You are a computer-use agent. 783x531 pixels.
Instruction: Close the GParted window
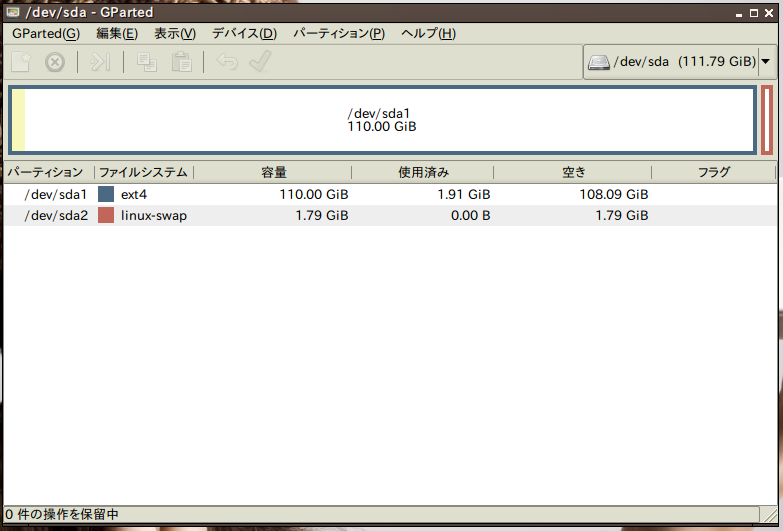(769, 13)
